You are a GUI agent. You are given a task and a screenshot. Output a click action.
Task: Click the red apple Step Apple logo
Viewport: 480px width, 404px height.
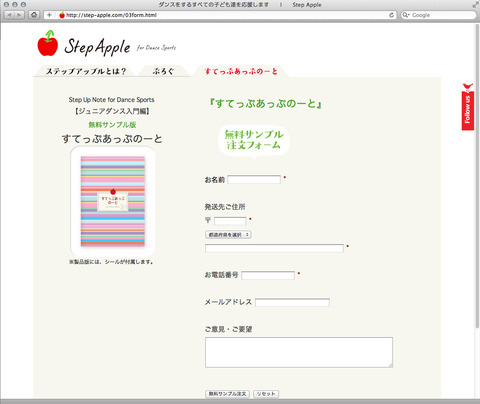[x=48, y=43]
